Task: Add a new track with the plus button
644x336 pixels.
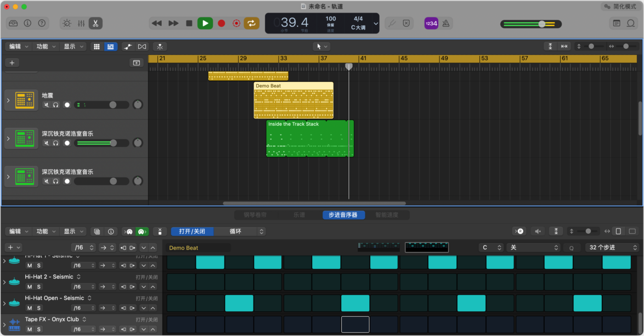Action: [12, 63]
